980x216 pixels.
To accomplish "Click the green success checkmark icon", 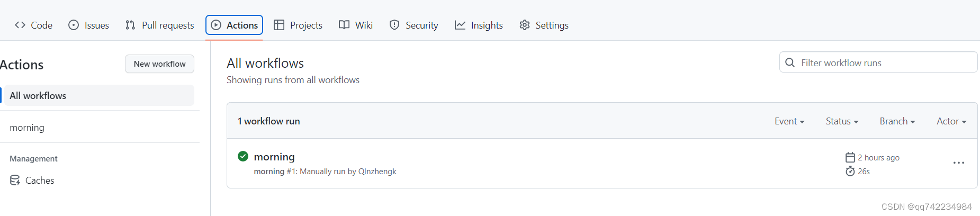I will pos(243,156).
